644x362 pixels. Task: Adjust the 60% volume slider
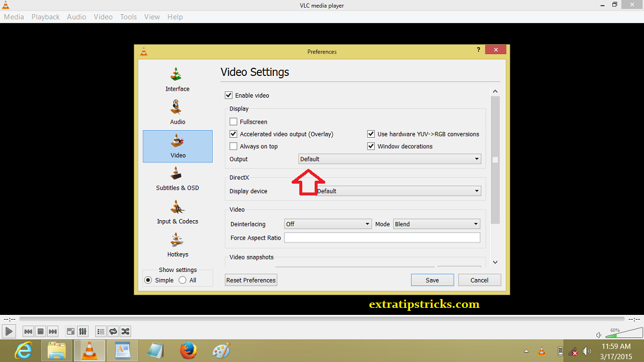pos(624,333)
